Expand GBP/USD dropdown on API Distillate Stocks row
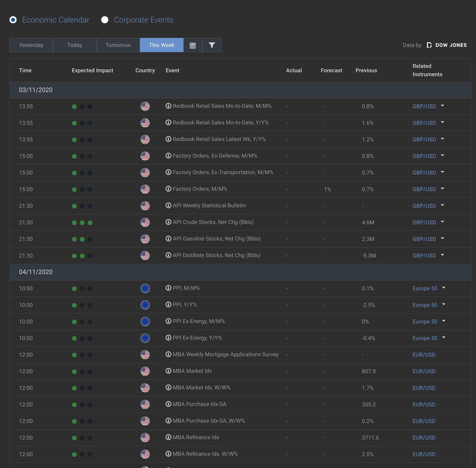 coord(442,255)
